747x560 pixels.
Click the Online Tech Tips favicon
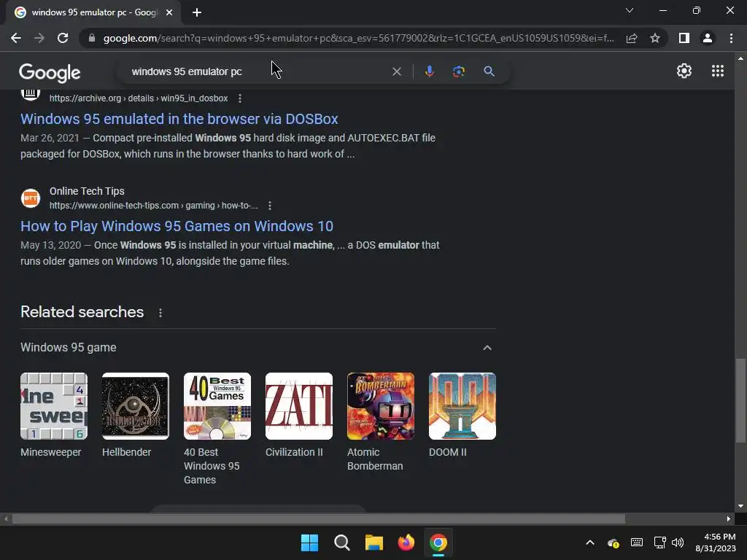click(x=31, y=198)
